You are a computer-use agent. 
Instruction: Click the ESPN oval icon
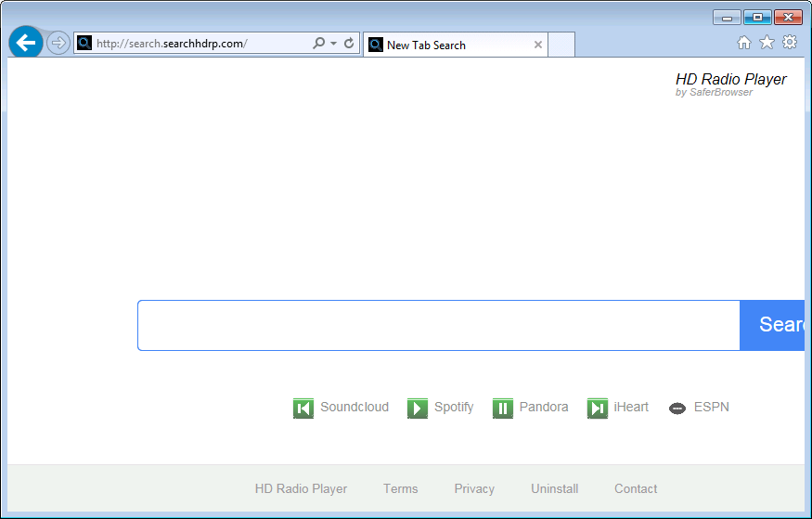pos(677,409)
